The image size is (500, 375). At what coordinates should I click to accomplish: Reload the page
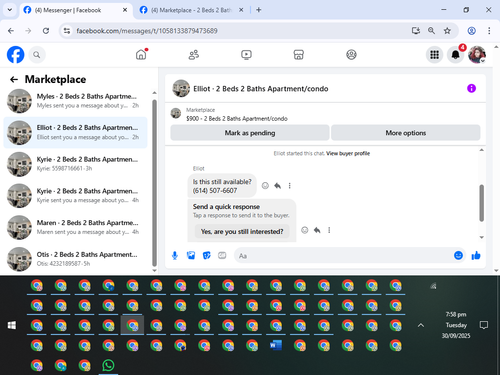point(46,31)
